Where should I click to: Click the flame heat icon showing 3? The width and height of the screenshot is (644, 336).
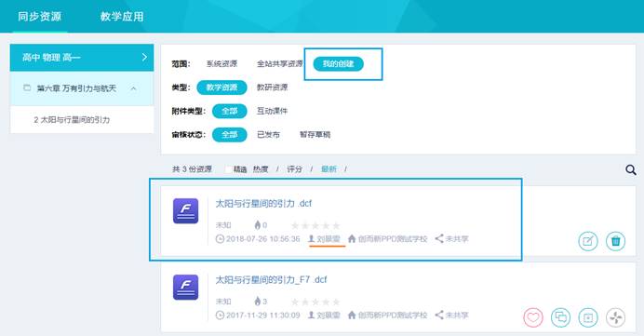tap(258, 302)
